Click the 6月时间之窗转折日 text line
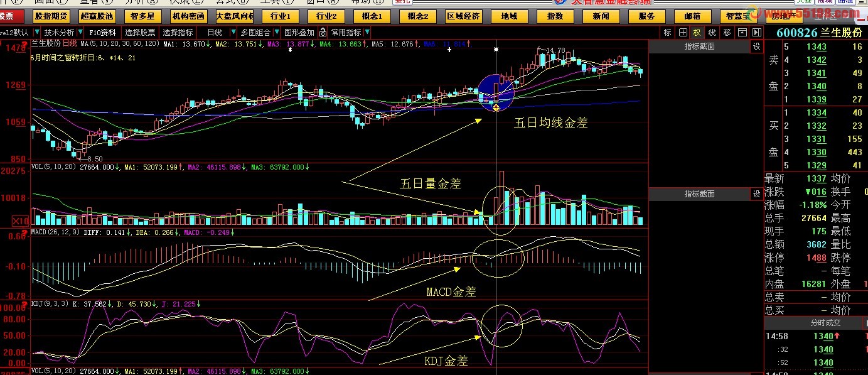Viewport: 868px width, 375px height. (x=83, y=57)
